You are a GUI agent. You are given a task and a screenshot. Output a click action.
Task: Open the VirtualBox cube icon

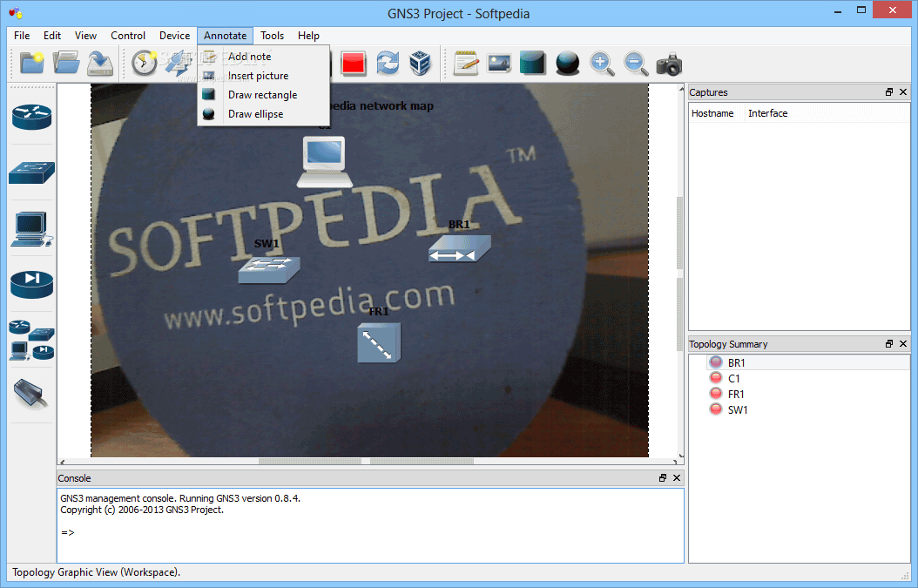click(x=420, y=63)
